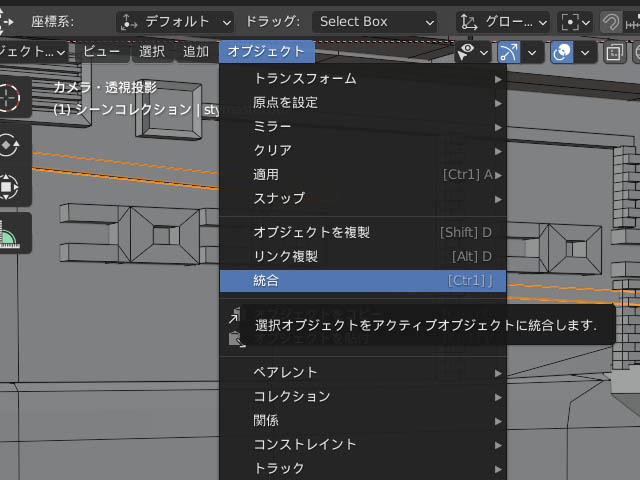Choose オブジェクトを複製 from the menu
Viewport: 640px width, 480px height.
(x=363, y=232)
